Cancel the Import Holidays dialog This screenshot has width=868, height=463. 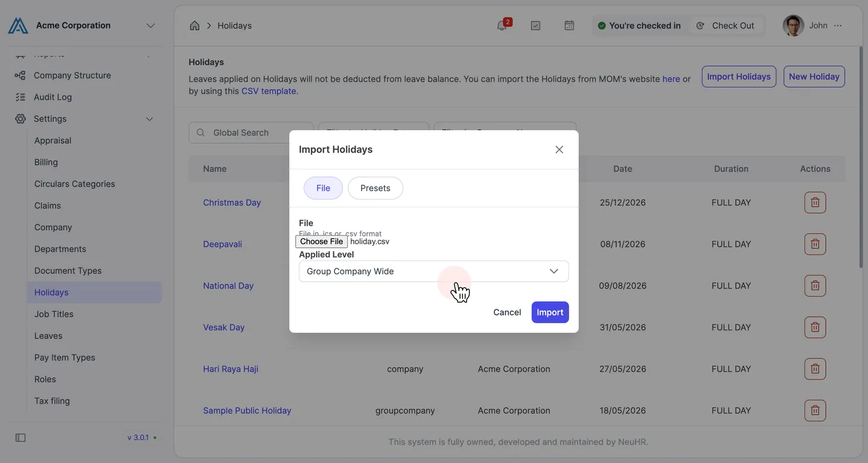pos(507,312)
